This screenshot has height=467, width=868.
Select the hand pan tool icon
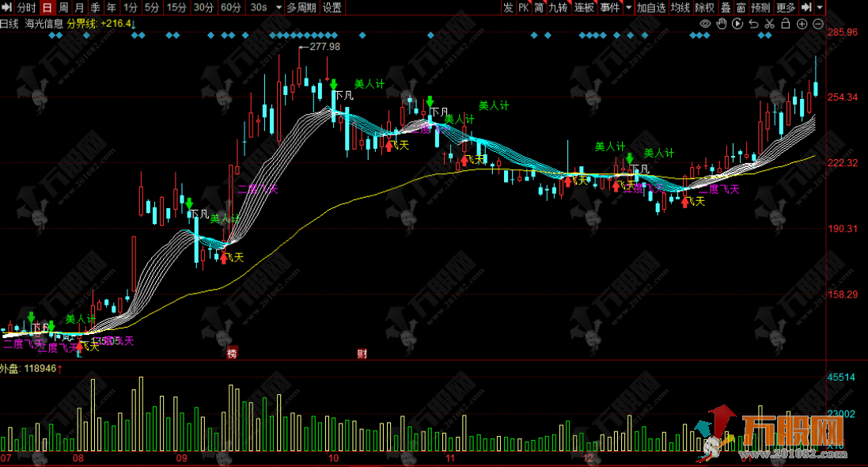point(721,24)
